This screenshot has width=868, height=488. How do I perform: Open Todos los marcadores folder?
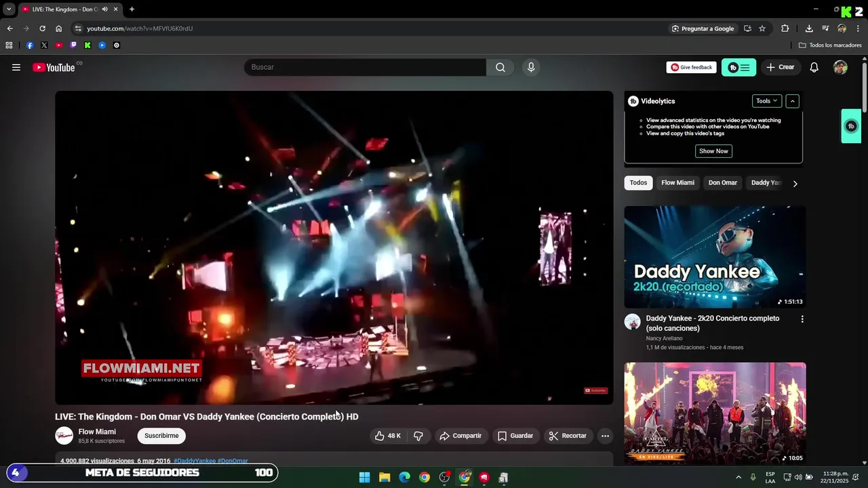click(830, 45)
